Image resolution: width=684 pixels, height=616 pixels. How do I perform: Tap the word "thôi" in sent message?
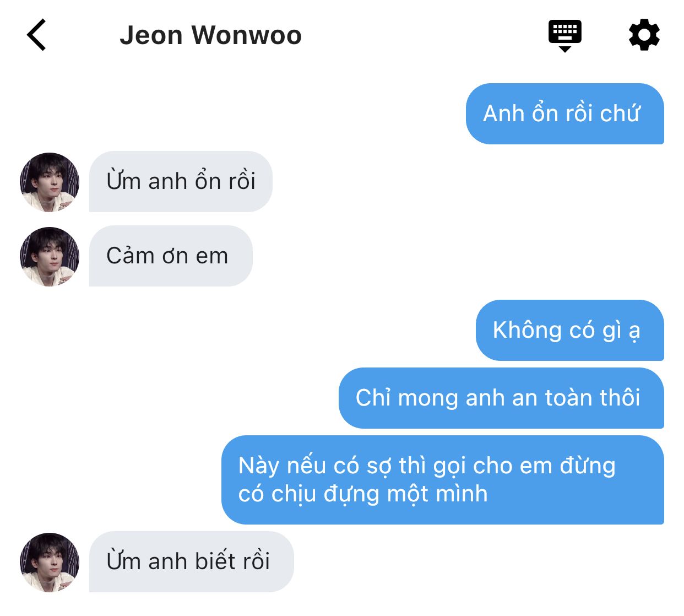coord(620,398)
